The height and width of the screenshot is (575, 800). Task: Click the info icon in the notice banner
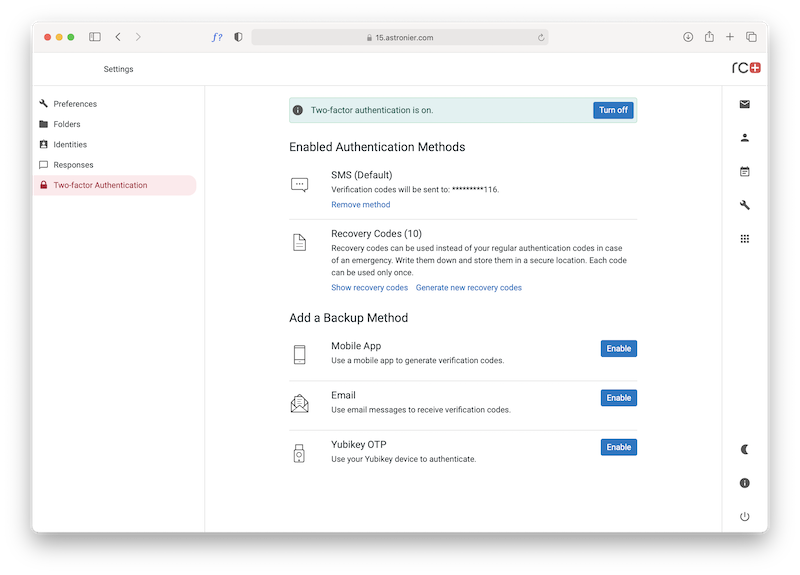click(298, 110)
